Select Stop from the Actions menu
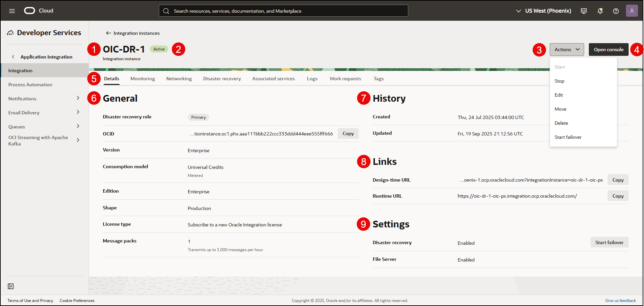 point(559,81)
